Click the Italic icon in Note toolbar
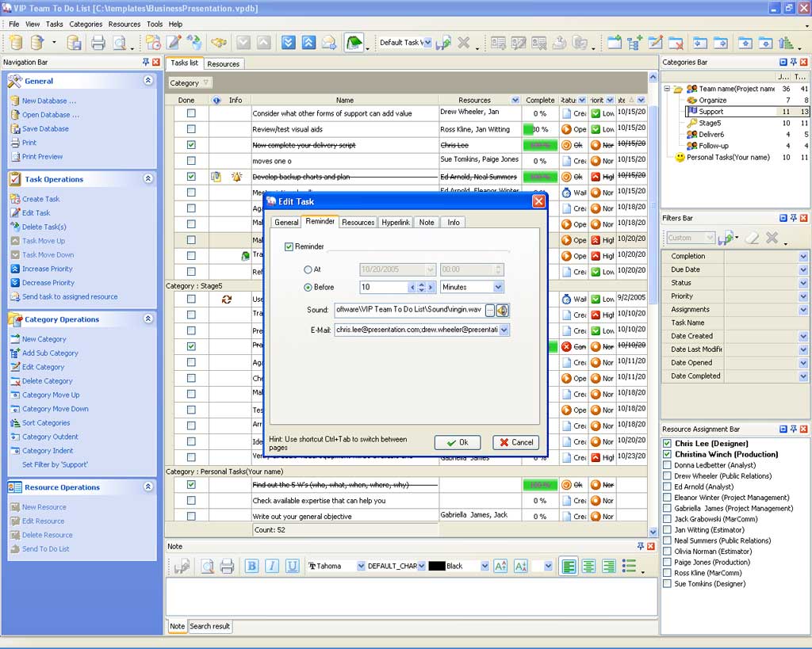This screenshot has width=812, height=649. (x=272, y=566)
